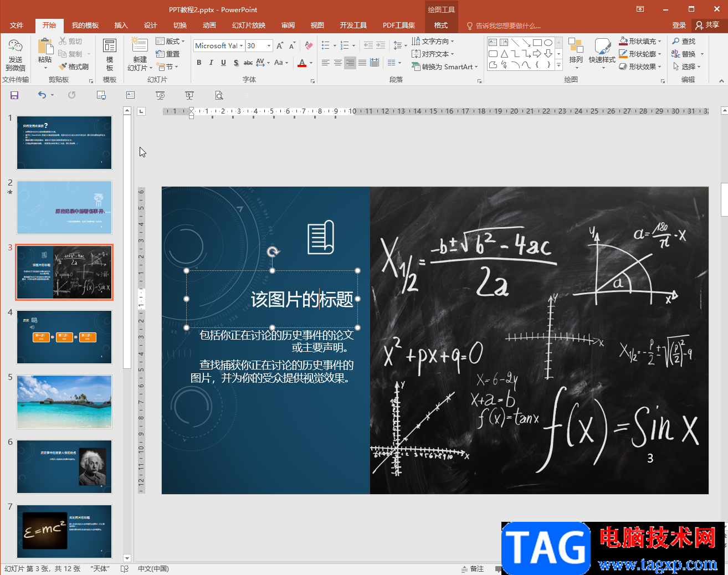
Task: Toggle right alignment of text
Action: 350,63
